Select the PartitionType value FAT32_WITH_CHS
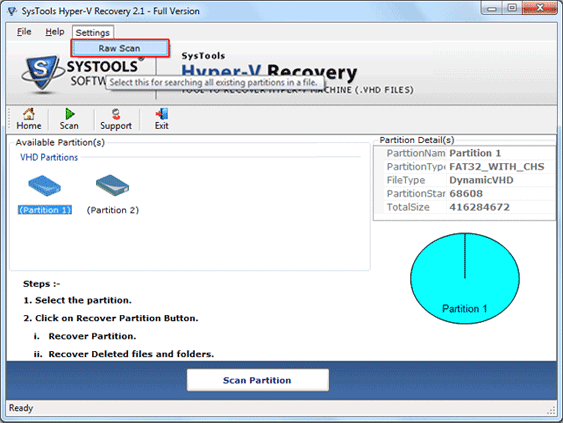563x423 pixels. pos(497,167)
